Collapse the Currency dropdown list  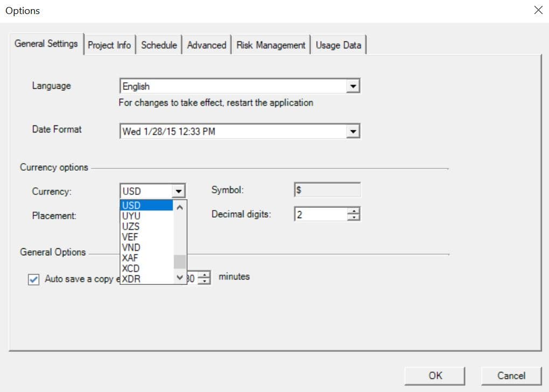(179, 191)
